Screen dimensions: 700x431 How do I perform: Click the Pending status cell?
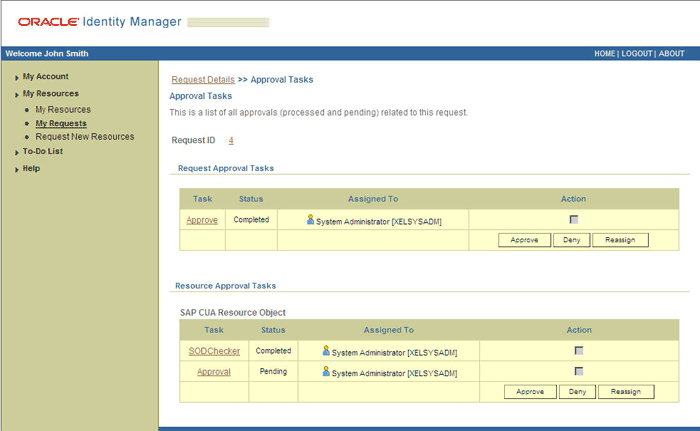[273, 371]
